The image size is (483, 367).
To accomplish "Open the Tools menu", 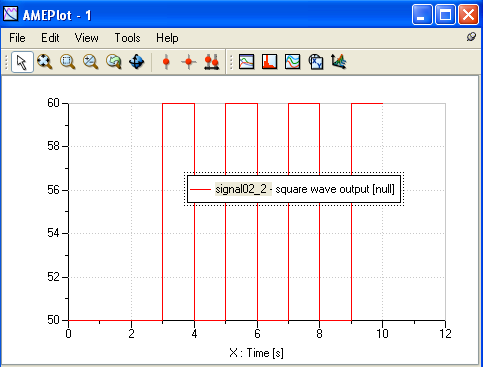I will 127,38.
